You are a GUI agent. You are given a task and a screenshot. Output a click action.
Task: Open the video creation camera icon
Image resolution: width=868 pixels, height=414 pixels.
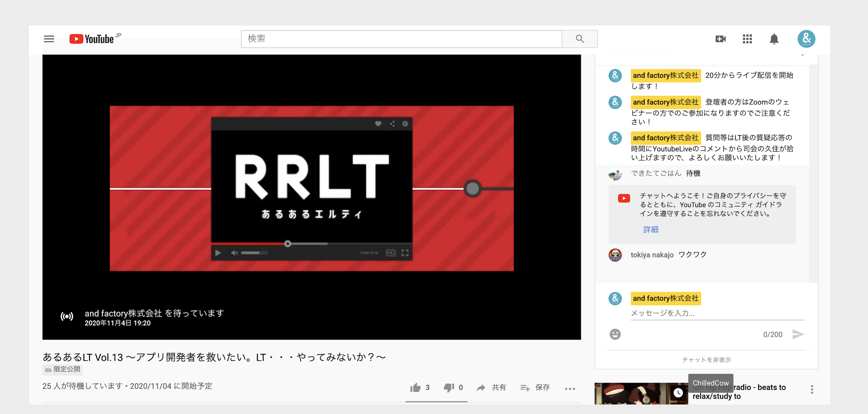pyautogui.click(x=720, y=38)
